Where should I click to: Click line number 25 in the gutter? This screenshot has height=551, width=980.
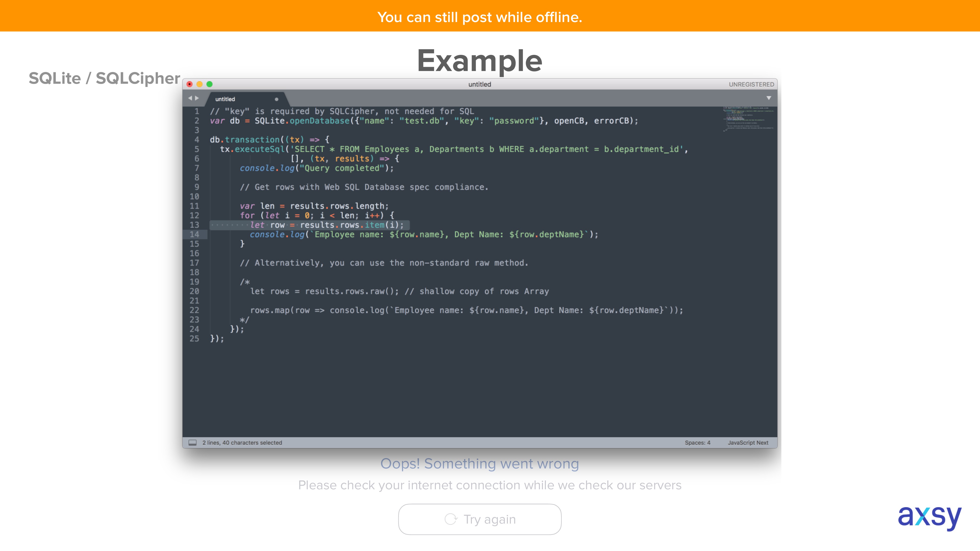(x=194, y=338)
